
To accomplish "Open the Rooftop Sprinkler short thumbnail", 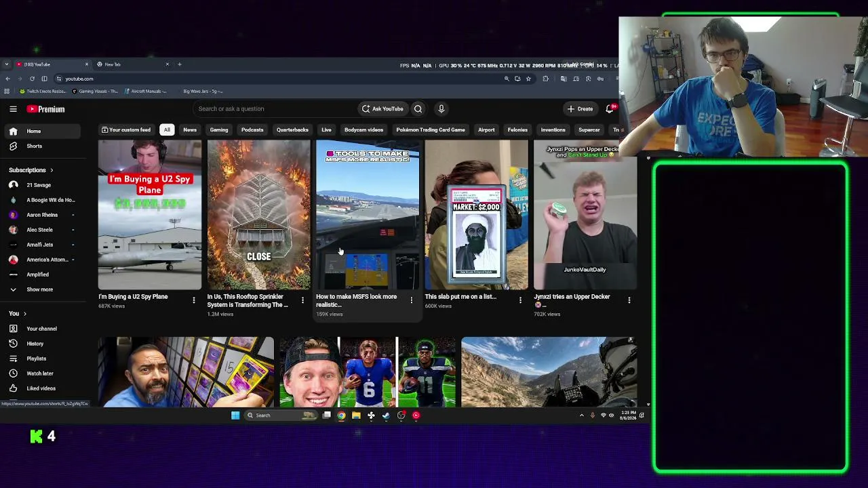I will pos(258,215).
